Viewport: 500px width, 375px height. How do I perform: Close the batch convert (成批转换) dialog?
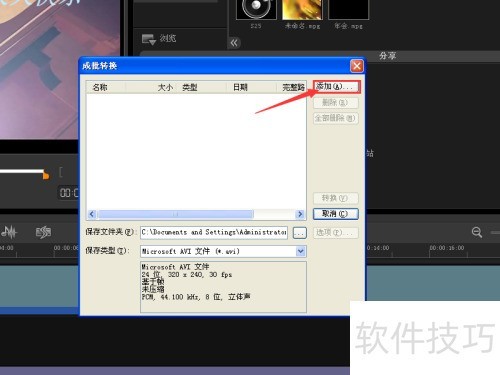[357, 66]
